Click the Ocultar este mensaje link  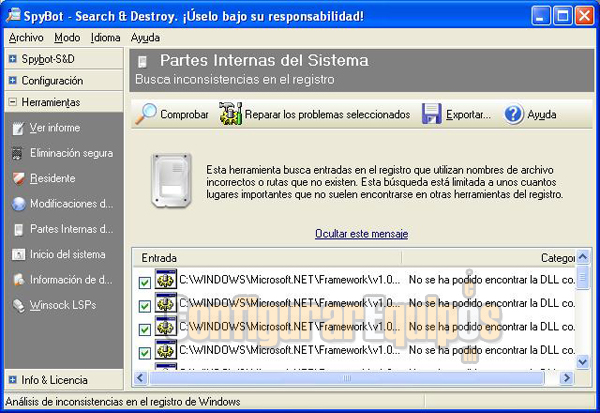click(x=361, y=233)
